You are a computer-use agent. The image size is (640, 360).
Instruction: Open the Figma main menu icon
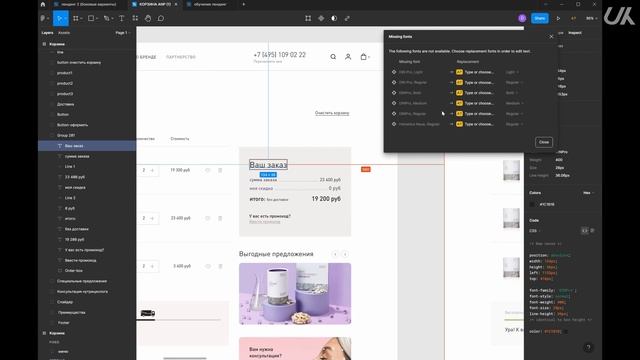coord(43,18)
